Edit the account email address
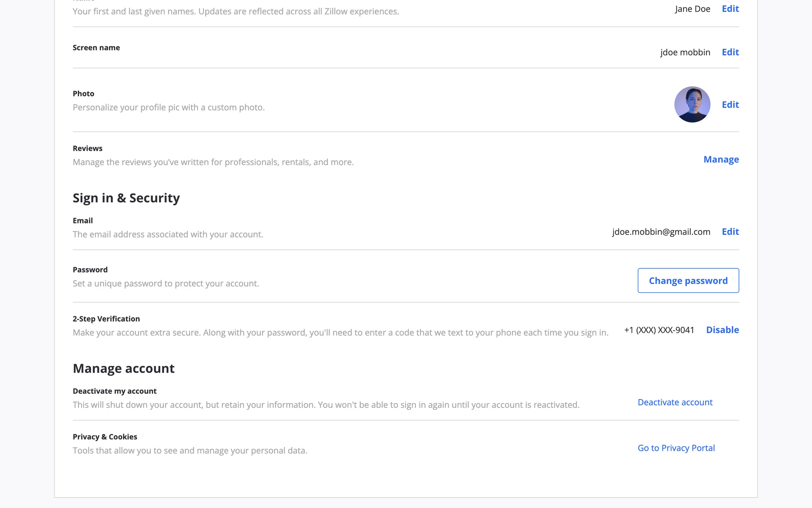812x508 pixels. click(x=730, y=232)
